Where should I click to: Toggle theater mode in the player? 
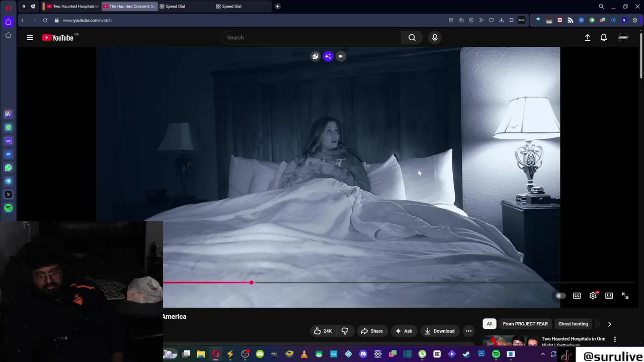609,296
